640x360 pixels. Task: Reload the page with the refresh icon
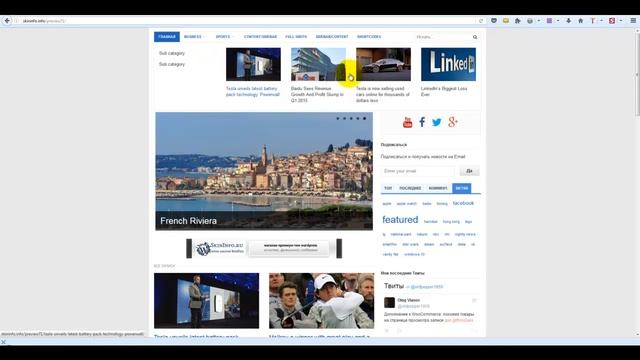tap(481, 21)
